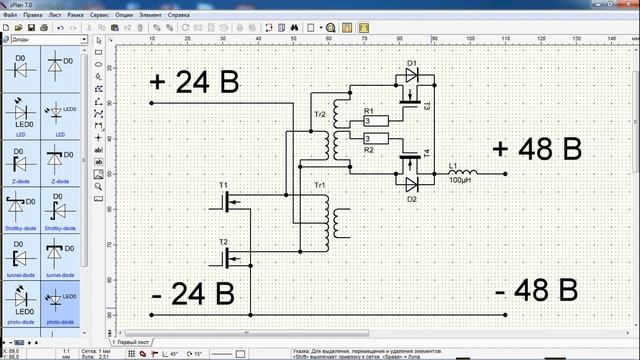Click the horizontal canvas scrollbar thumb
Viewport: 640px width, 360px height.
[247, 333]
